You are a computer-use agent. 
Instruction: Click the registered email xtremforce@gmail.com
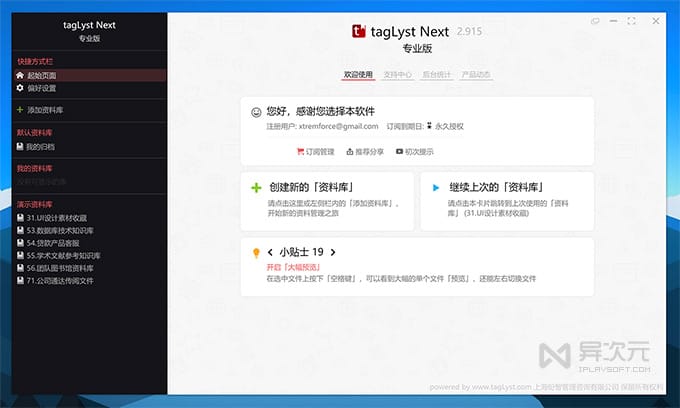click(x=338, y=126)
